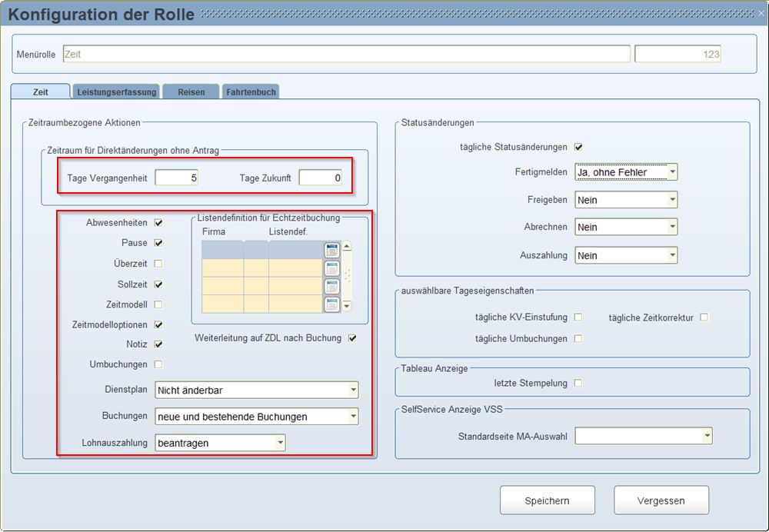Open the Fahrtenbuch tab
The width and height of the screenshot is (769, 532).
[250, 92]
